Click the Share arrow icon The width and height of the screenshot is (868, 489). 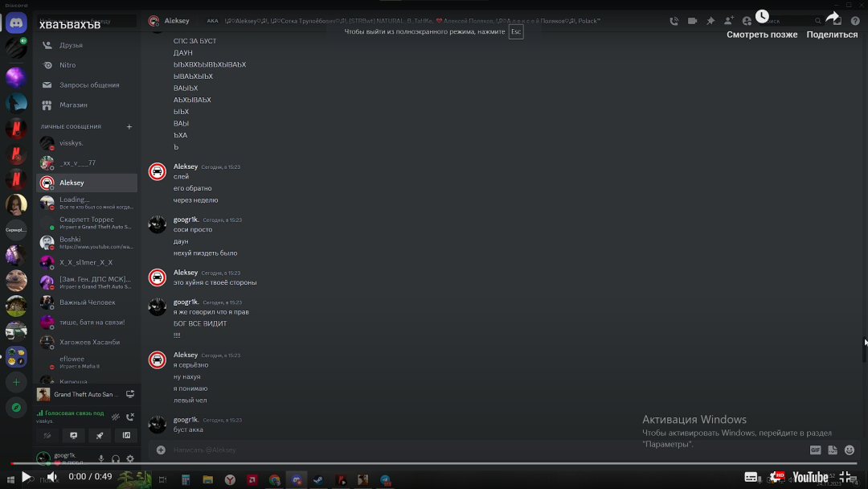[832, 17]
